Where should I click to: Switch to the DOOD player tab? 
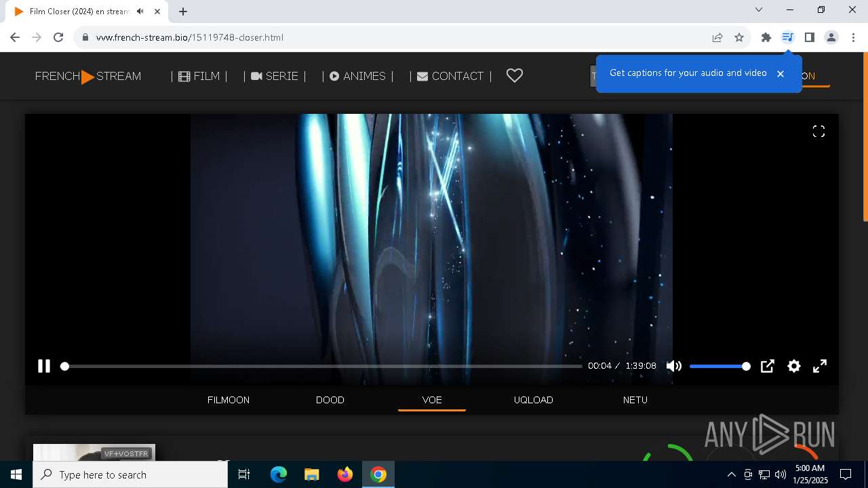click(x=330, y=400)
